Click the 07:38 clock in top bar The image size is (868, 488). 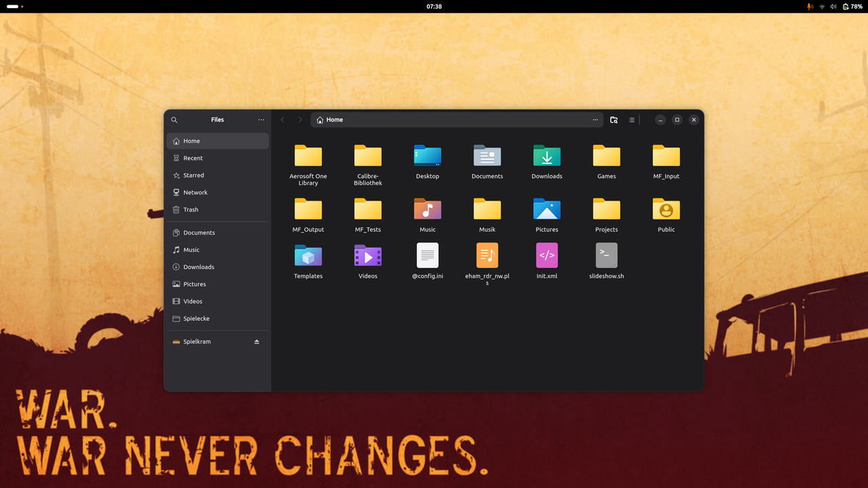point(434,6)
